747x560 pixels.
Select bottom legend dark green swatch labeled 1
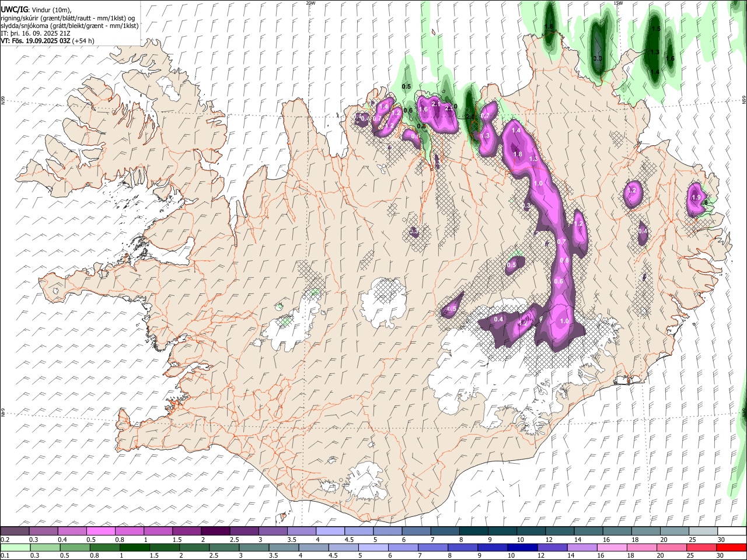click(x=135, y=547)
